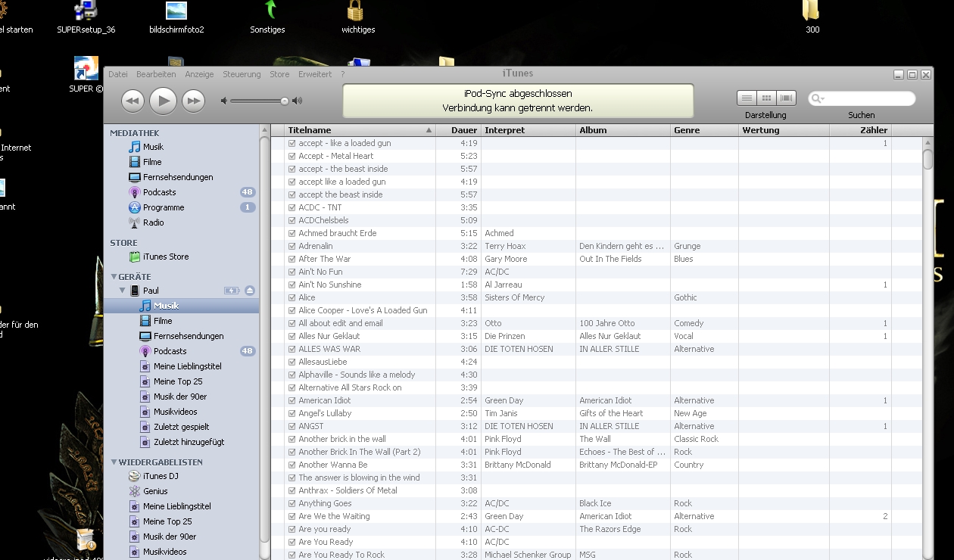The image size is (954, 560).
Task: Uncheck the Anything Goes checkbox
Action: point(291,503)
